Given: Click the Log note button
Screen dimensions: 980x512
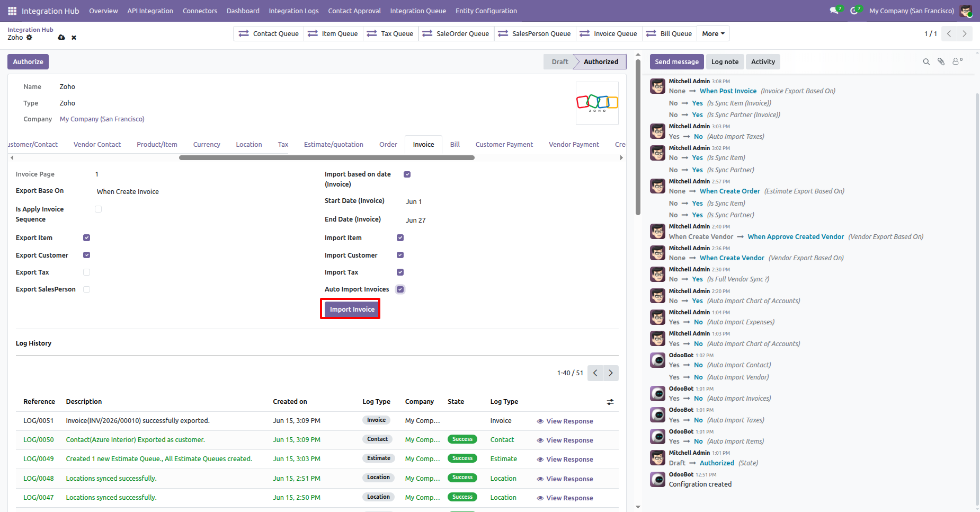Looking at the screenshot, I should coord(725,62).
